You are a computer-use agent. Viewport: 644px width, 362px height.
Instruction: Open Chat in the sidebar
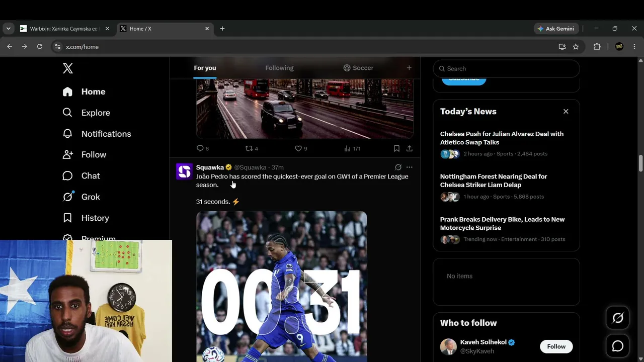click(81, 176)
